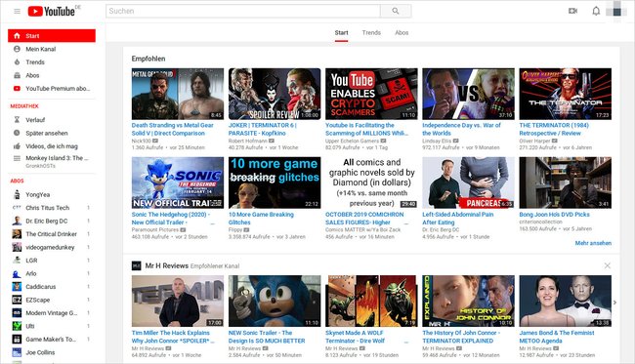Open Game Maker's To... channel
Screen dimensions: 635x364
(x=52, y=340)
